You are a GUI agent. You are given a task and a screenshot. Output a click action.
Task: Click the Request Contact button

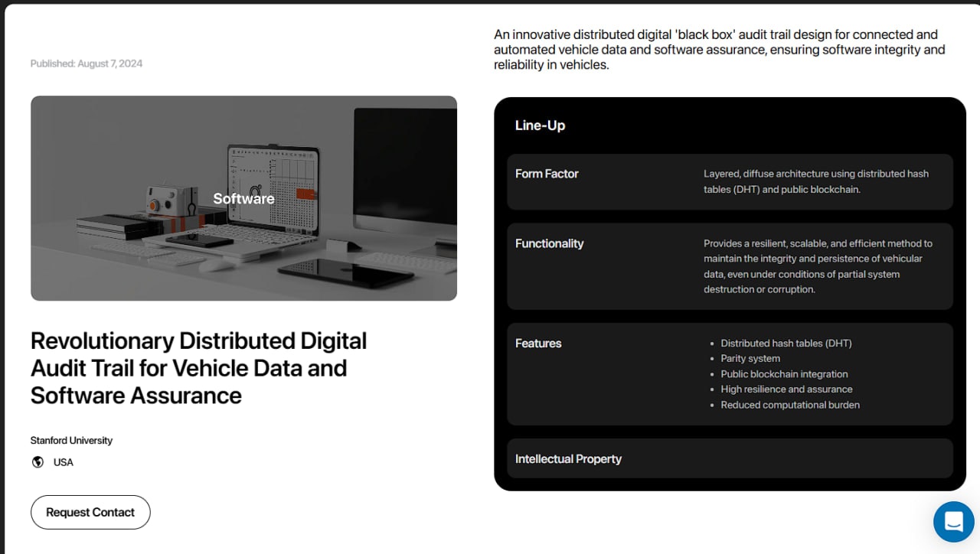90,512
